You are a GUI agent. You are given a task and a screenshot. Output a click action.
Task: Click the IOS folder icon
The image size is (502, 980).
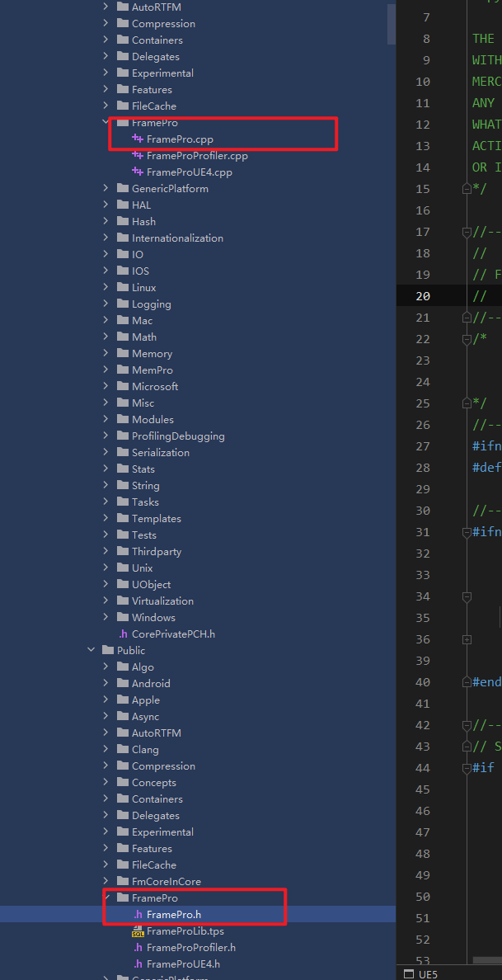(122, 271)
